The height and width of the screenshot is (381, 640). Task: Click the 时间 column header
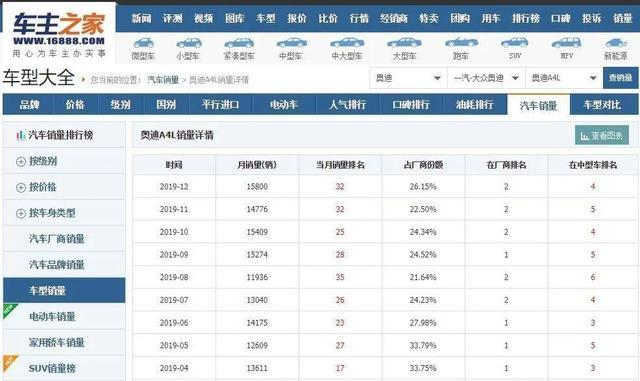(174, 165)
